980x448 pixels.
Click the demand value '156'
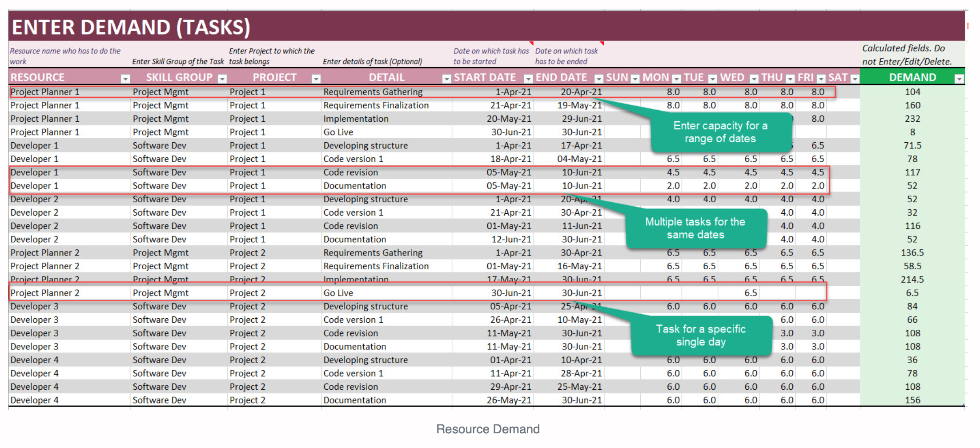point(912,400)
